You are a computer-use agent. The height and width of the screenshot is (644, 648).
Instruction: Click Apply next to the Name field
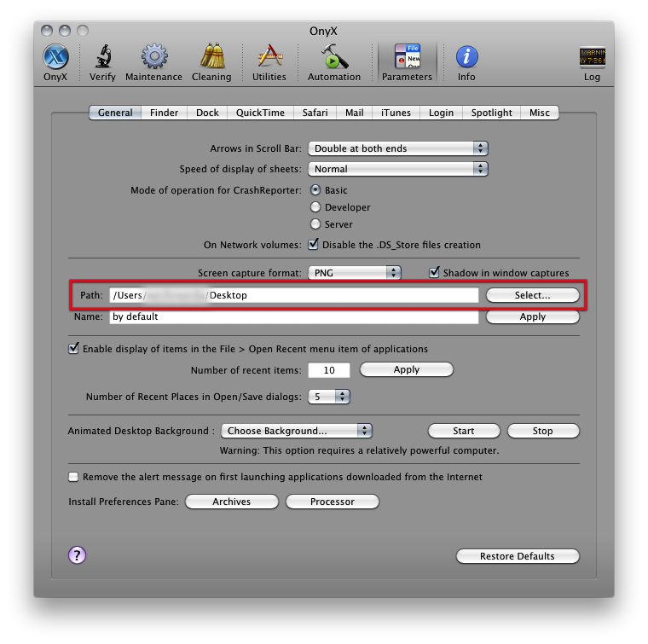[x=533, y=316]
